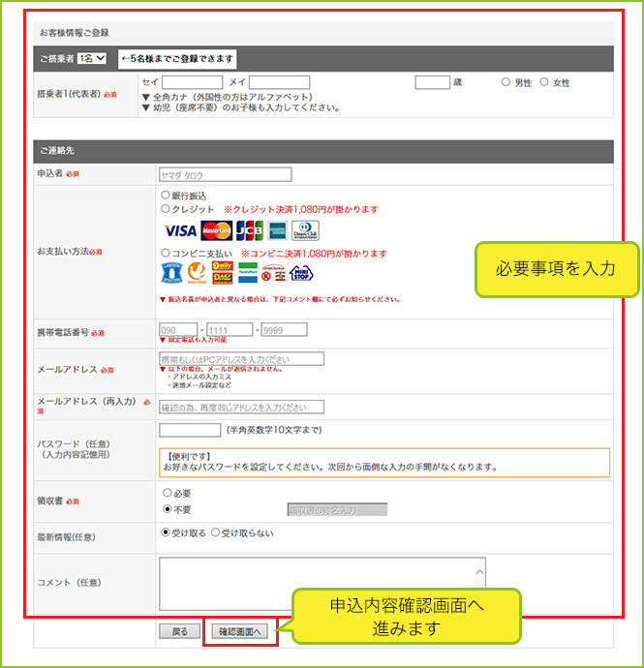The image size is (644, 668).
Task: Click the メイ given name input field
Action: click(x=279, y=82)
